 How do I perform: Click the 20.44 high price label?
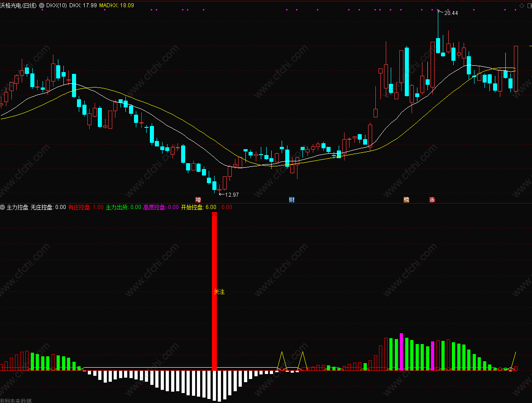(x=451, y=13)
